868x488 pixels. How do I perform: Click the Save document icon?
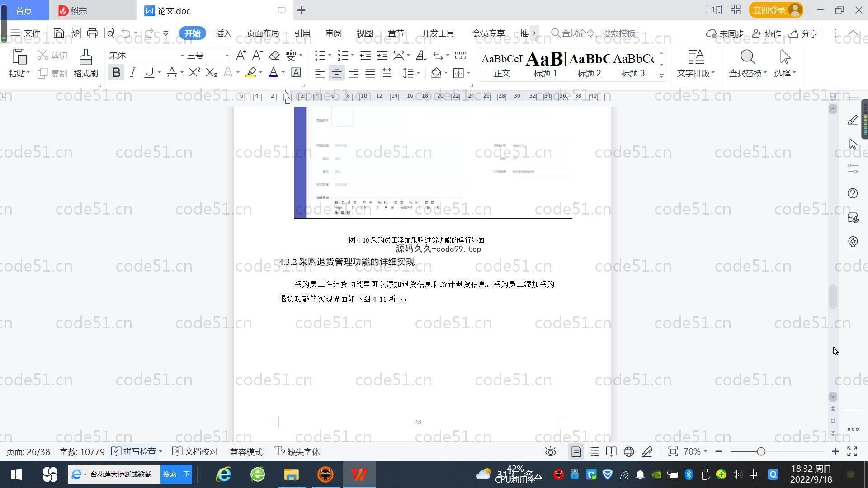[x=59, y=33]
